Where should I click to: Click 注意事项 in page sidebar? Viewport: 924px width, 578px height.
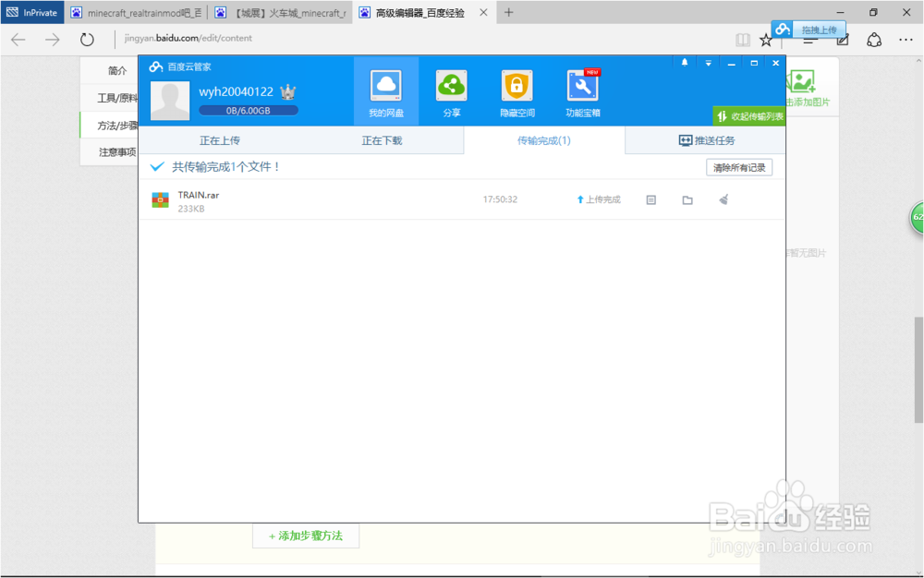coord(116,152)
